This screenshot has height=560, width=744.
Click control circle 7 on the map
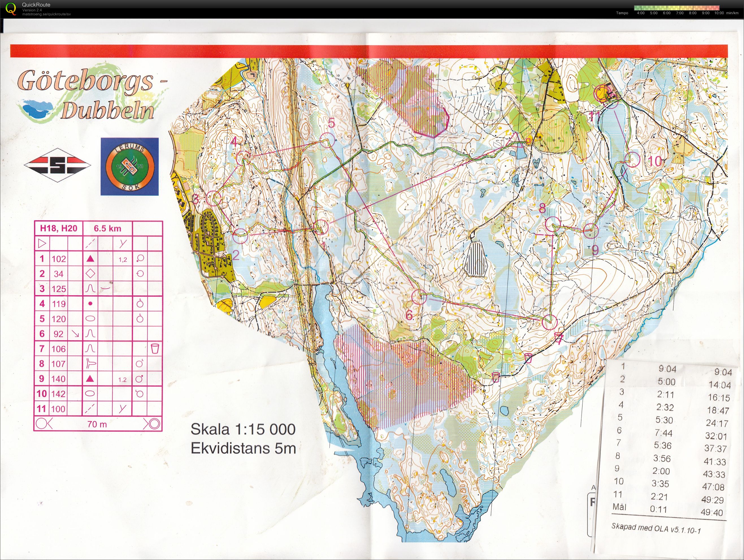[x=550, y=322]
